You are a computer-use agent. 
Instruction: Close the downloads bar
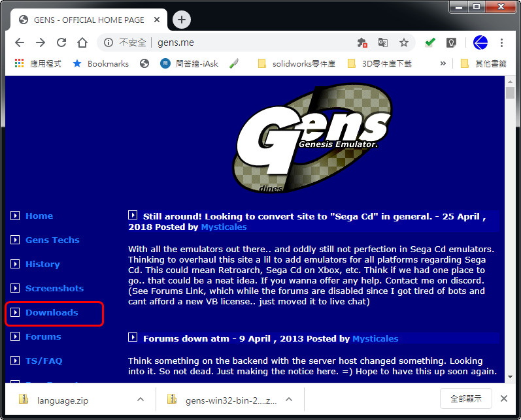point(504,398)
